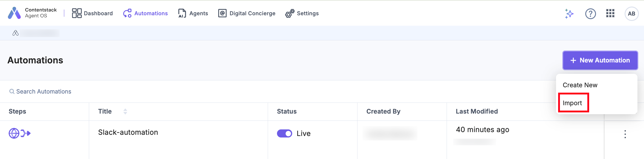Screen dimensions: 644x159
Task: Focus the Search Automations field
Action: pyautogui.click(x=44, y=91)
